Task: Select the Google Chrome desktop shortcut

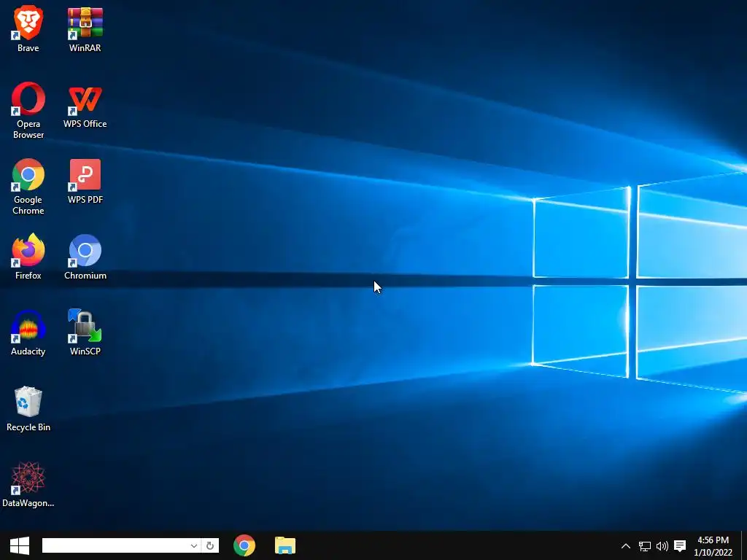Action: (x=28, y=186)
